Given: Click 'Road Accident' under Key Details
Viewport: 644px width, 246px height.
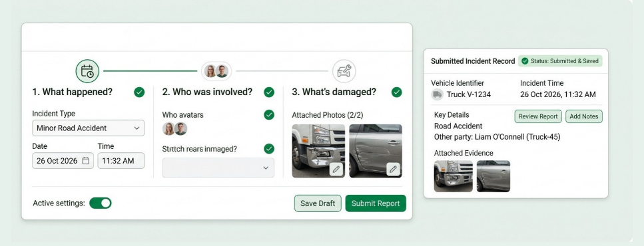Looking at the screenshot, I should click(458, 126).
